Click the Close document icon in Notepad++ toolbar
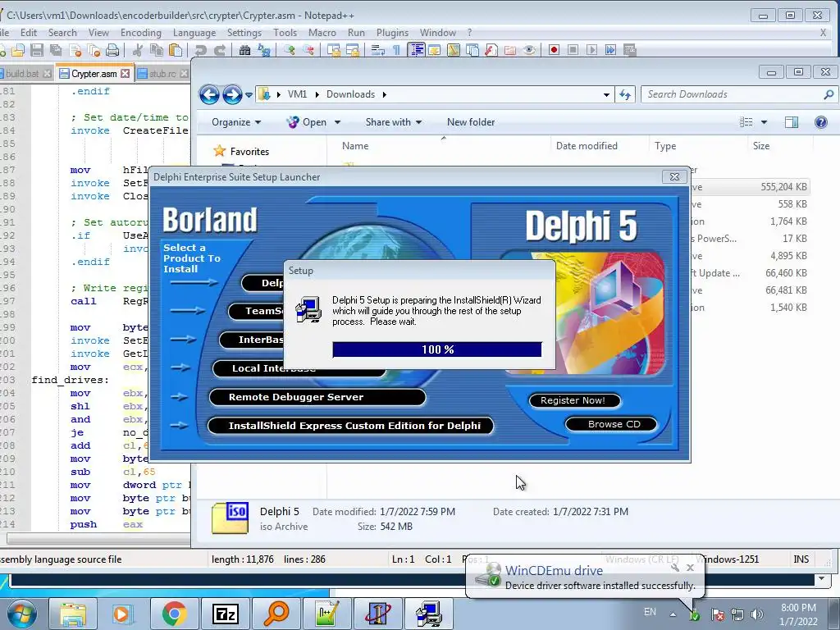The height and width of the screenshot is (630, 840). 75,50
